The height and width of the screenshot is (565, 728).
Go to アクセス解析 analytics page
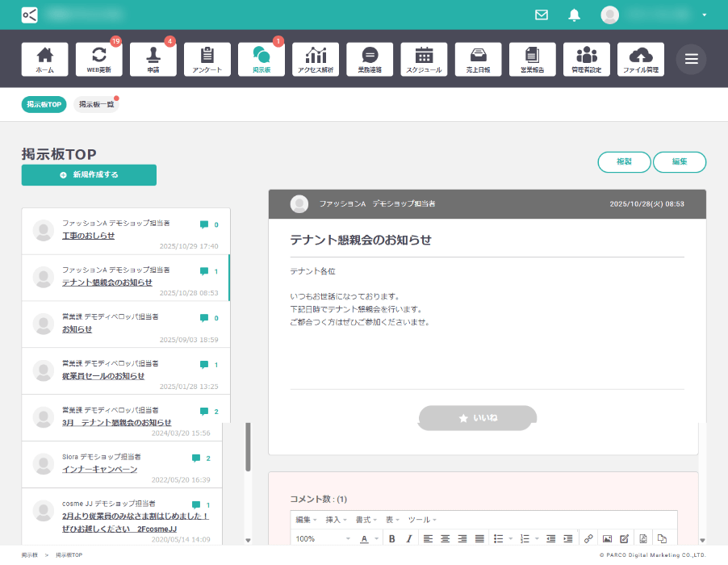pos(316,59)
